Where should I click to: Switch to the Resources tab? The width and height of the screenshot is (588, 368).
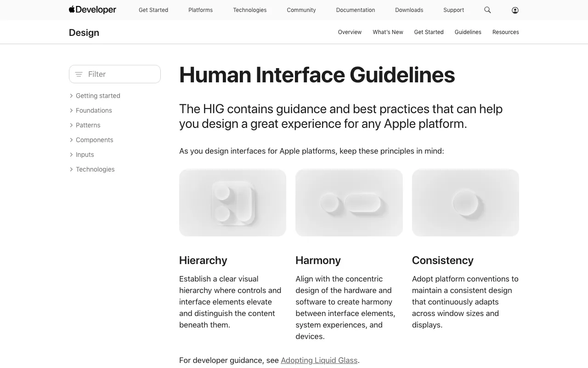click(505, 32)
